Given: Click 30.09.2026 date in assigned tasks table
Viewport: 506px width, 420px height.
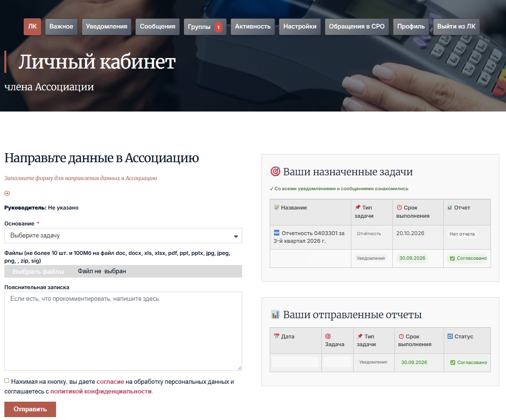Looking at the screenshot, I should click(412, 258).
